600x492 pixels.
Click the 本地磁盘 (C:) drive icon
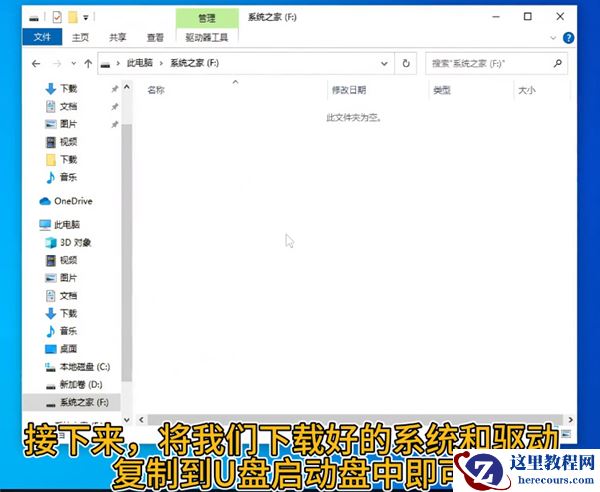point(51,367)
